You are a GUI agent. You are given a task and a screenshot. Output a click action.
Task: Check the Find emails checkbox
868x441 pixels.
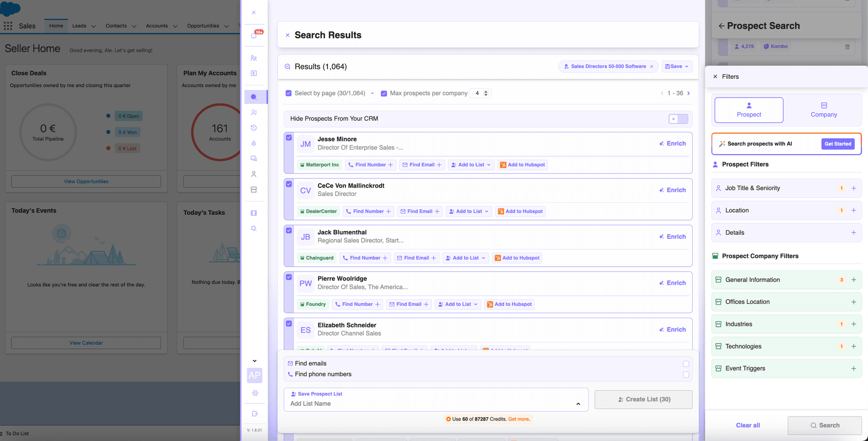(686, 364)
